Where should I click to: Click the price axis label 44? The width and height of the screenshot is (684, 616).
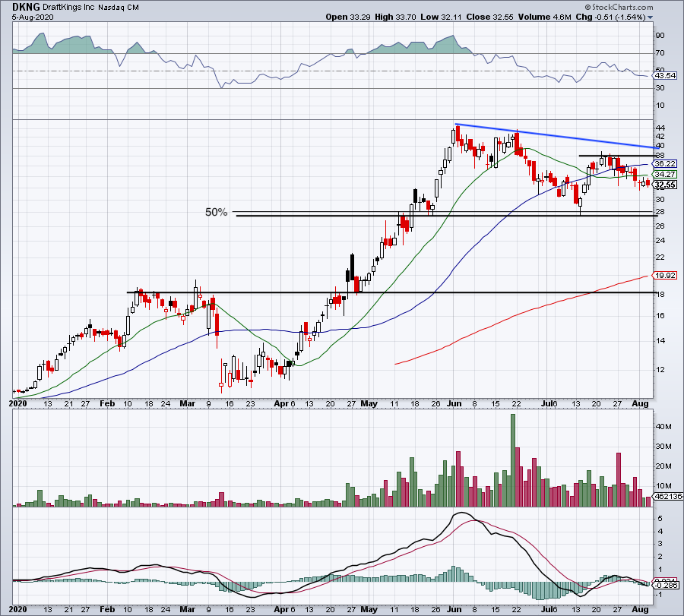click(x=660, y=128)
